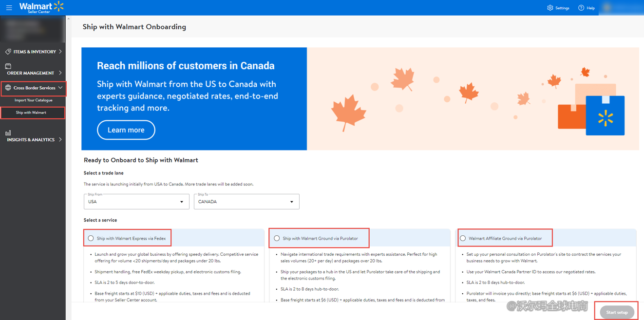Image resolution: width=644 pixels, height=320 pixels.
Task: Click the Walmart Seller Center logo
Action: tap(41, 7)
